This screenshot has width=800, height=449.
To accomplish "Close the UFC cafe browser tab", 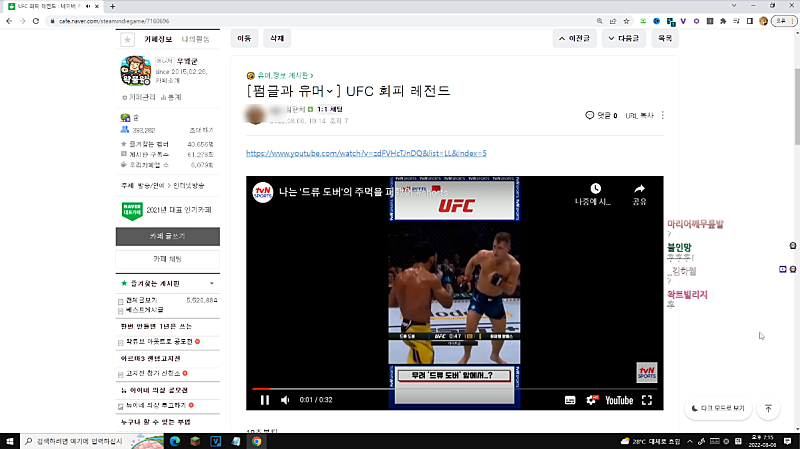I will [96, 6].
